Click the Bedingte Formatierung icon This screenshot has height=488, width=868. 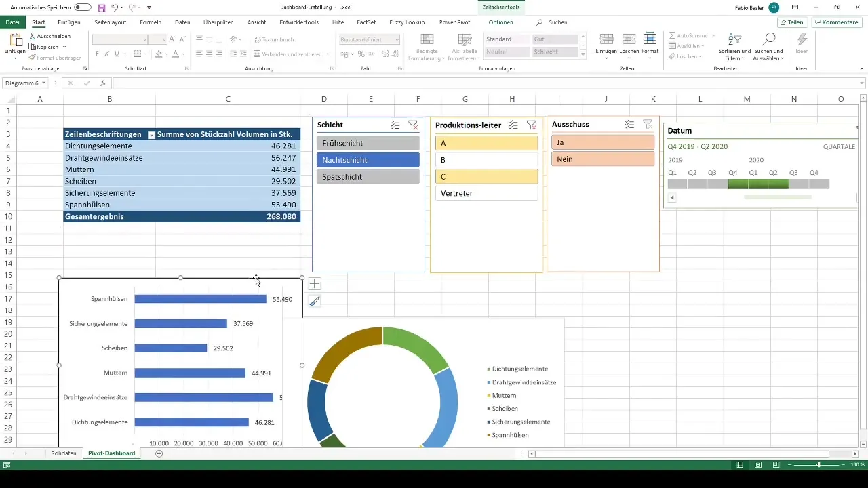coord(427,40)
